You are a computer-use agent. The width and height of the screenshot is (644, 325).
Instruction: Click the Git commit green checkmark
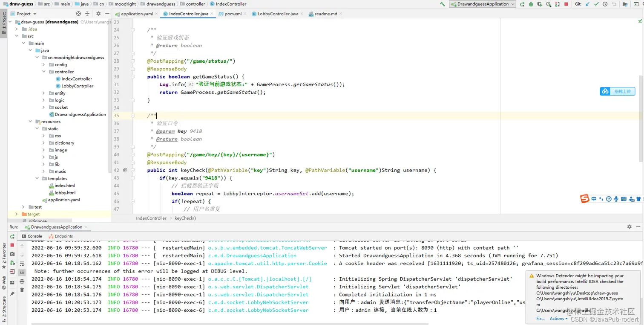click(596, 4)
